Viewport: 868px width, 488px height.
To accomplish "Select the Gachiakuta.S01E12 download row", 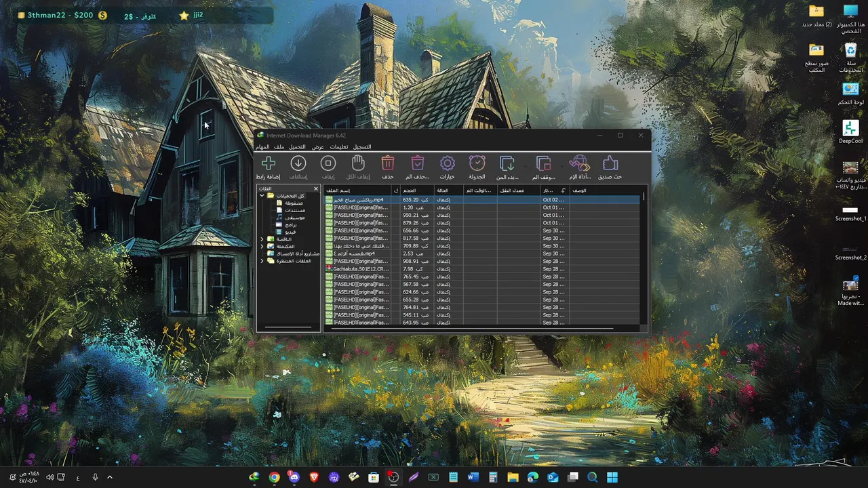I will point(483,269).
